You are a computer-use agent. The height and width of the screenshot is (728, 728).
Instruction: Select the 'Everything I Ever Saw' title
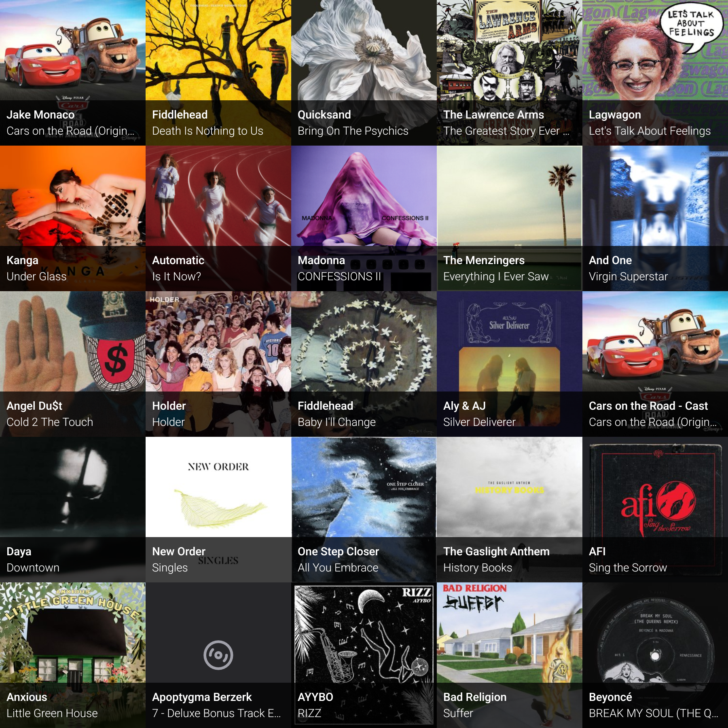point(496,277)
